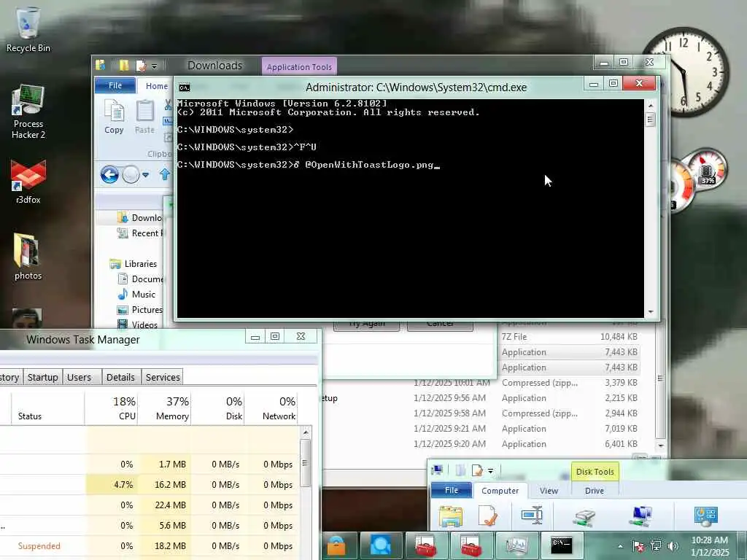Screen dimensions: 747x560
Task: Select the Libraries node in navigation pane
Action: [x=133, y=264]
